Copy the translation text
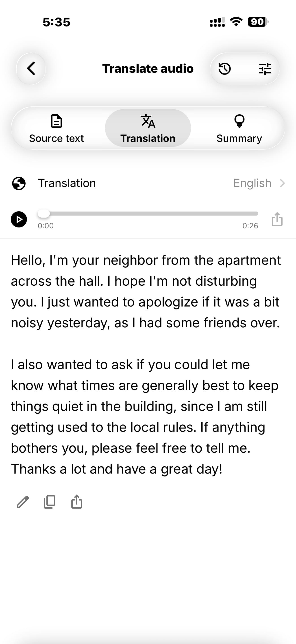The image size is (296, 644). (x=49, y=502)
